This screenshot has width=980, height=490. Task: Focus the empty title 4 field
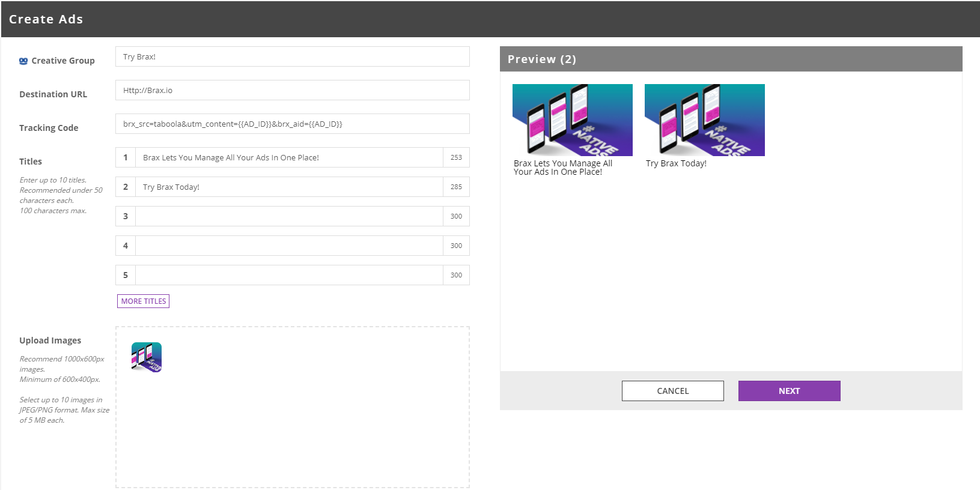click(x=289, y=246)
